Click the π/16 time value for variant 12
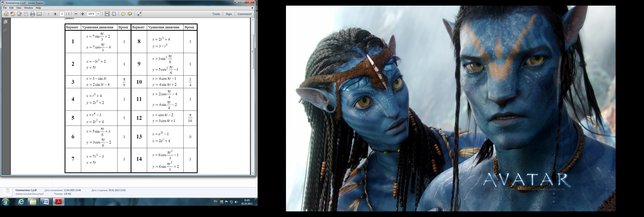This screenshot has height=217, width=644. 190,118
